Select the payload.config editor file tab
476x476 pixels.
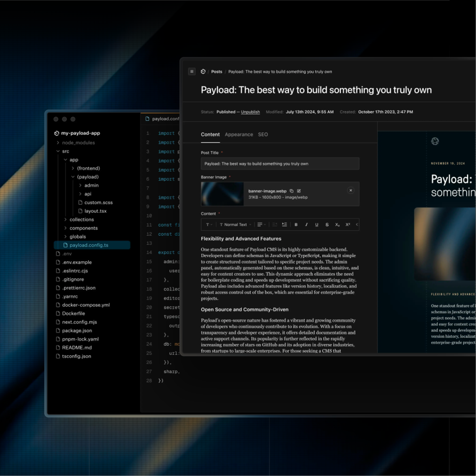(x=162, y=119)
